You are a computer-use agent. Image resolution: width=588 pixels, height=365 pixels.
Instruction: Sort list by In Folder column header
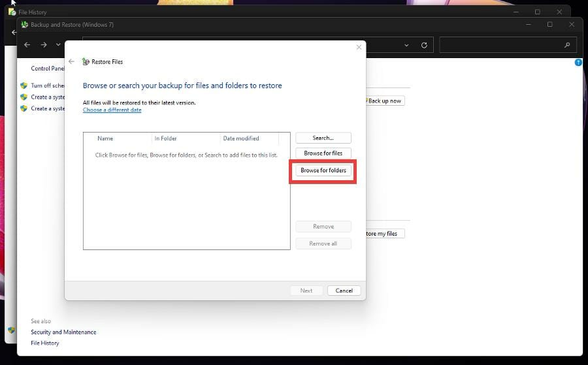165,138
